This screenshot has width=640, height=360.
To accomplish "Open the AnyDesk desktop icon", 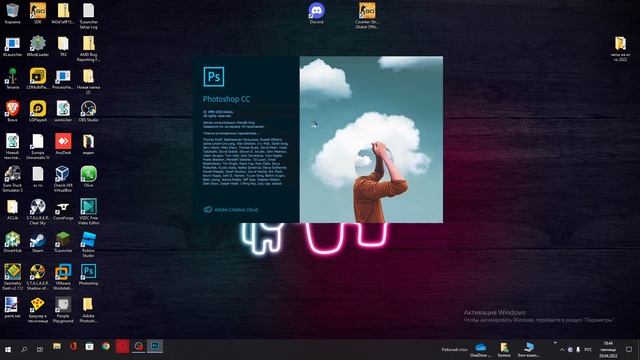I will coord(63,144).
